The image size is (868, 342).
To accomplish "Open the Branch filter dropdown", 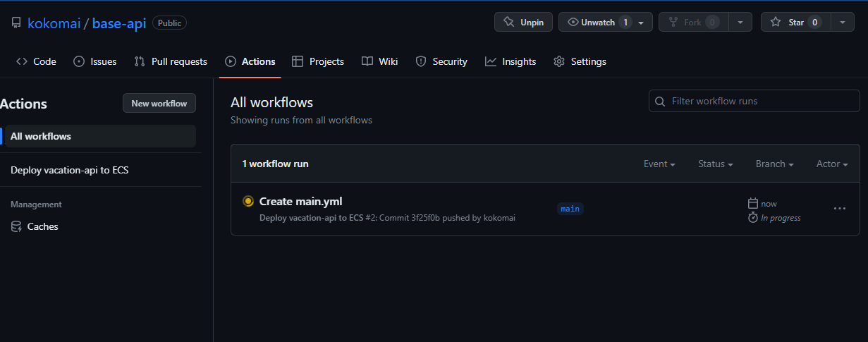I will point(775,164).
